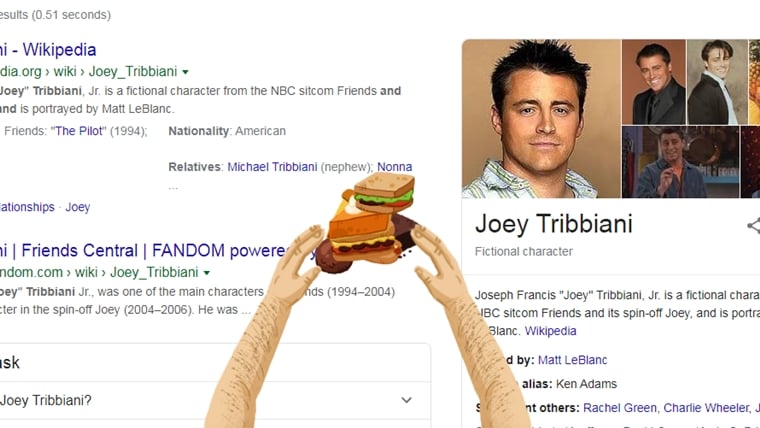The height and width of the screenshot is (428, 760).
Task: Open the Joey sitelink under Wikipedia result
Action: [78, 207]
